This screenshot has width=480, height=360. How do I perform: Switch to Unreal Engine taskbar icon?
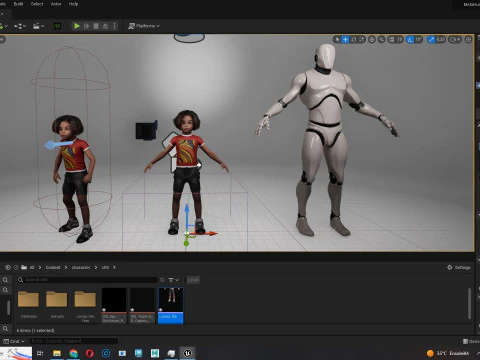[187, 353]
